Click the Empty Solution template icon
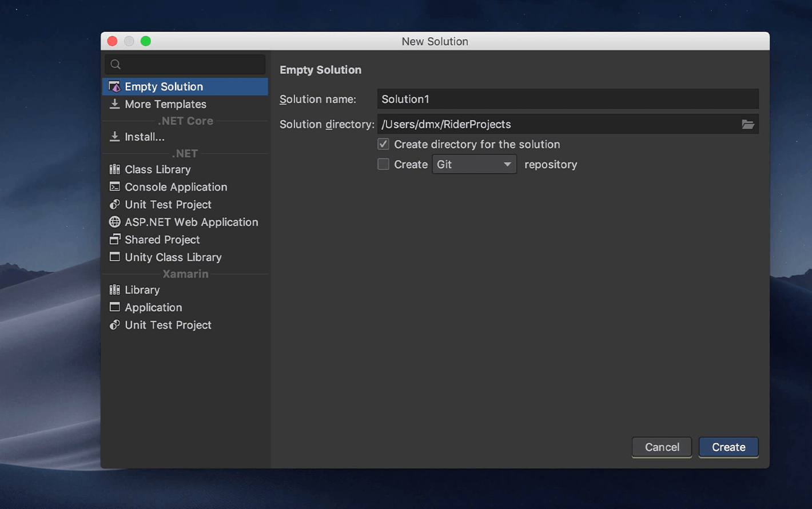 [114, 86]
